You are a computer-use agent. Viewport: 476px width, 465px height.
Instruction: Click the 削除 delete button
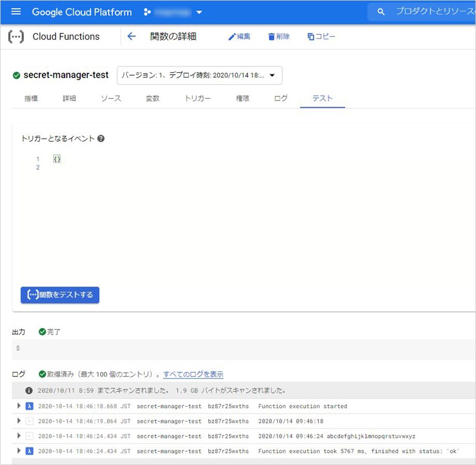(x=278, y=36)
